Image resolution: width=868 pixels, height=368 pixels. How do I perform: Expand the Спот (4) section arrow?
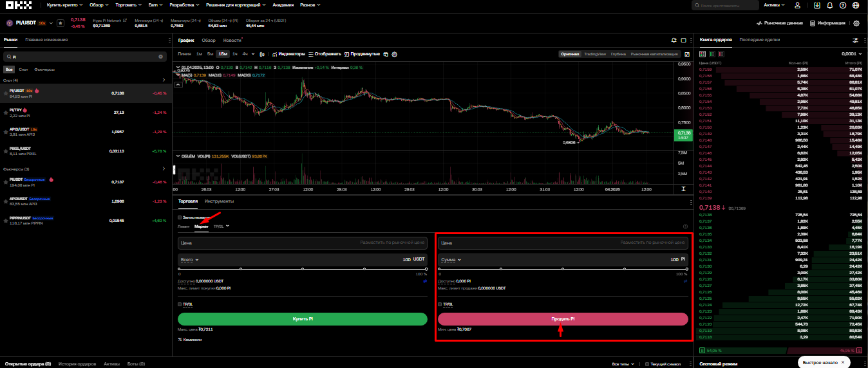164,80
